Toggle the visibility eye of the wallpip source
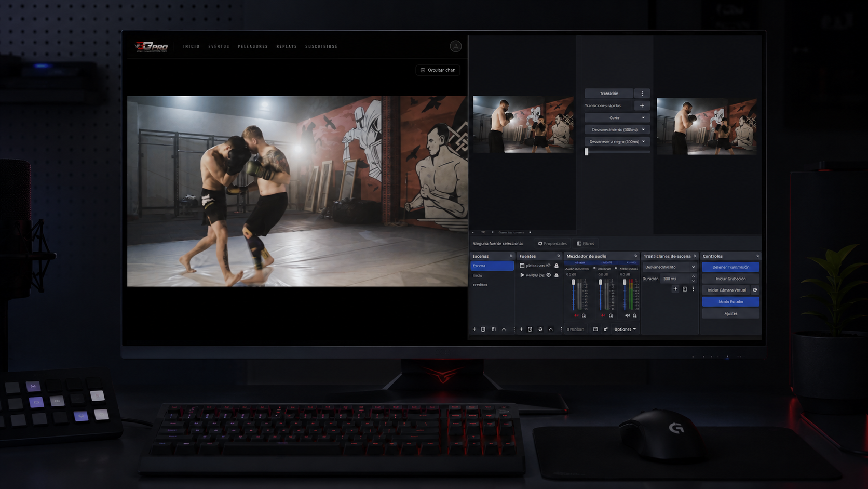 [x=548, y=275]
